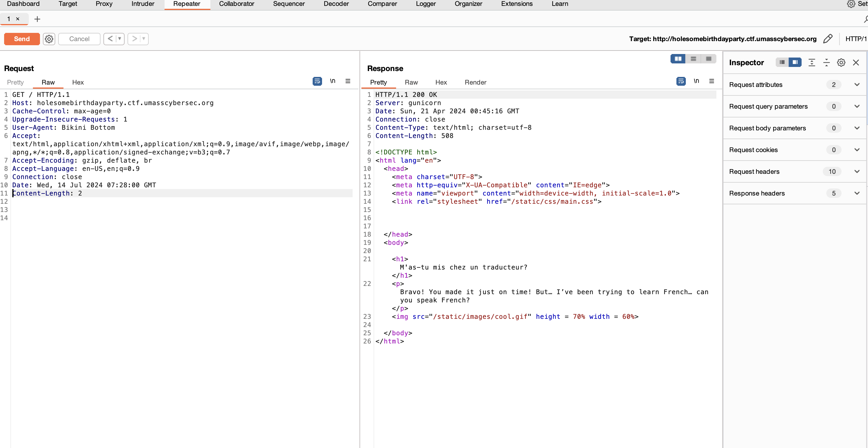Switch to side-by-side request/response layout
The height and width of the screenshot is (448, 868).
click(x=678, y=58)
